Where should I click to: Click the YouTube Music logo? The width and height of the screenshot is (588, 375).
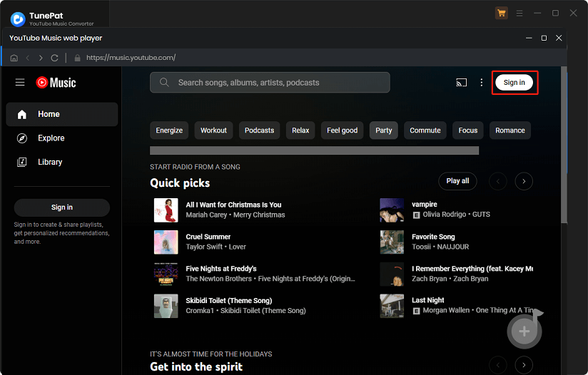click(x=56, y=83)
